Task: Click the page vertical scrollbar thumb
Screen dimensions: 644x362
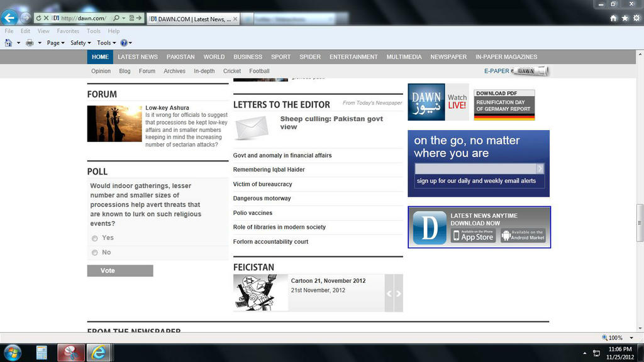Action: click(640, 223)
